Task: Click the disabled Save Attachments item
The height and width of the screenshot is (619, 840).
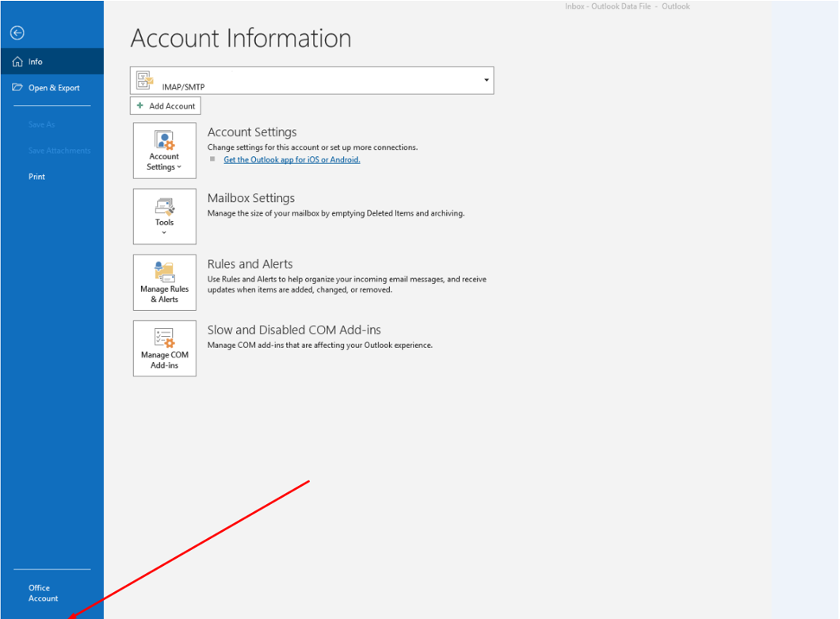Action: coord(59,151)
